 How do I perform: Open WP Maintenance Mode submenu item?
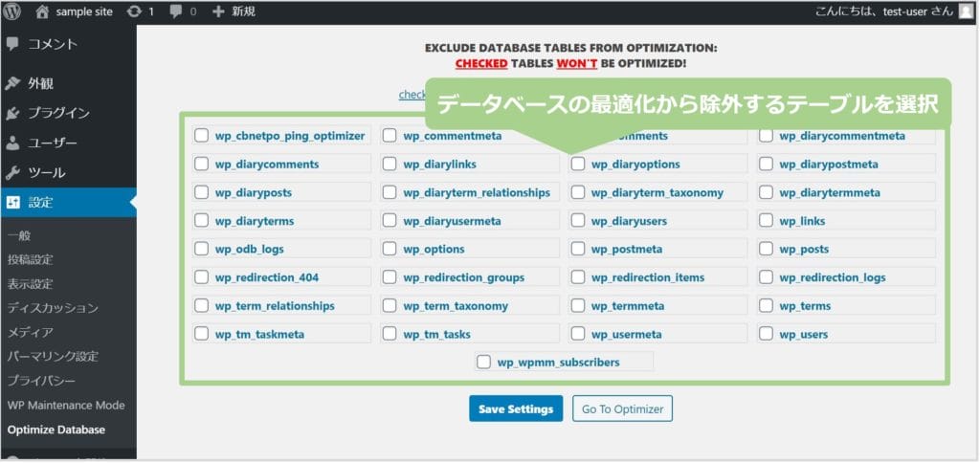[66, 405]
